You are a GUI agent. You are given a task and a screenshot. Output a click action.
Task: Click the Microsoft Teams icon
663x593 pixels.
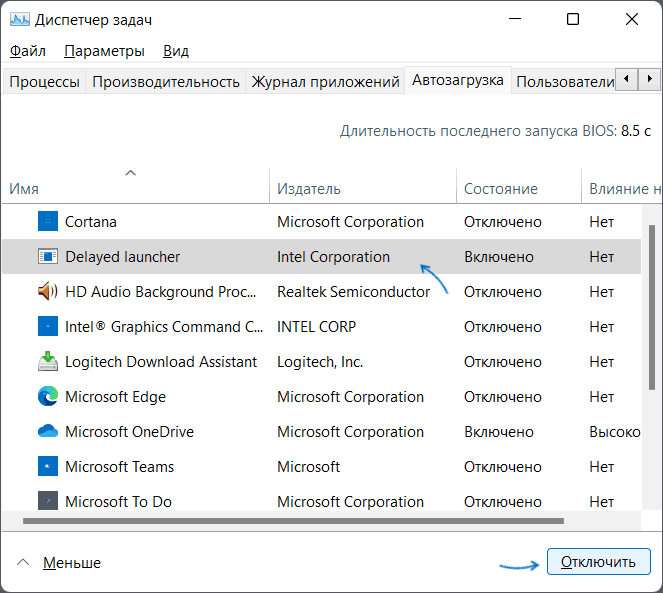(x=48, y=466)
